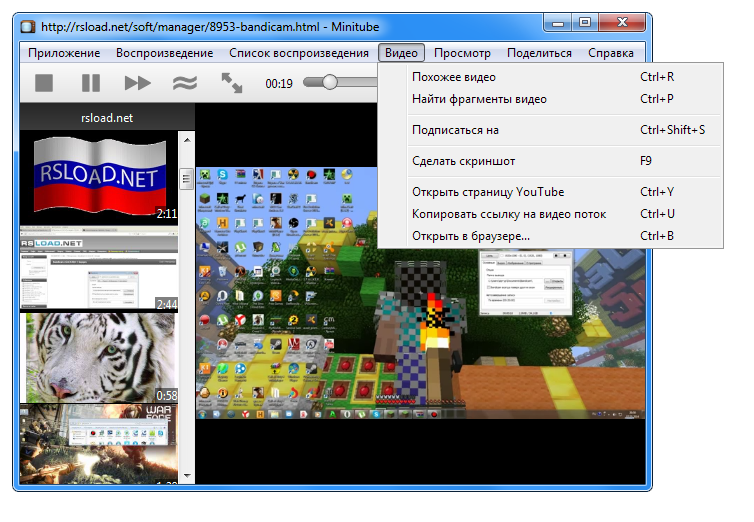Select Подписаться на menu entry
The width and height of the screenshot is (754, 522).
(551, 130)
